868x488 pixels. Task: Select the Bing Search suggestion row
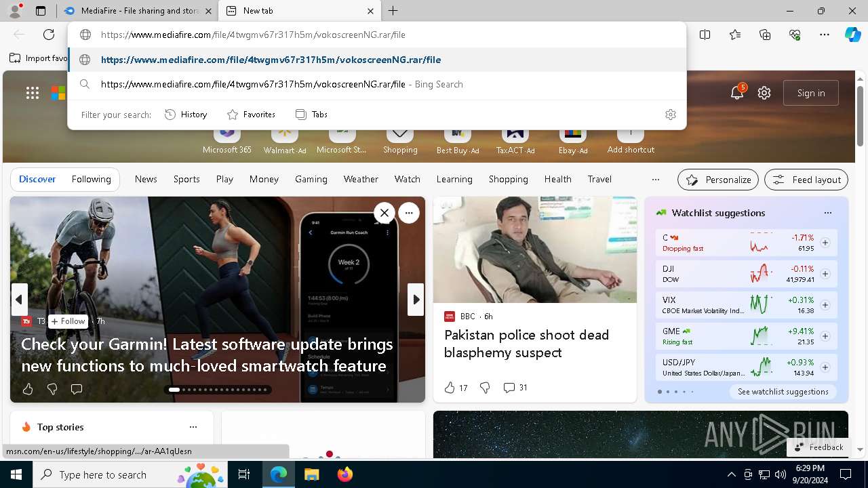[x=377, y=84]
